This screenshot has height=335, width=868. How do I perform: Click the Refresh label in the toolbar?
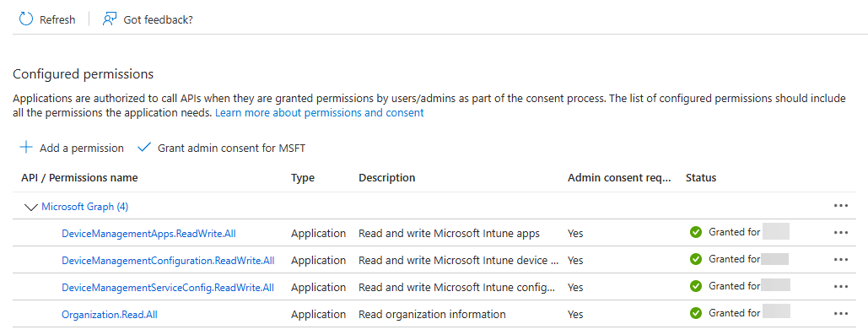[x=57, y=20]
